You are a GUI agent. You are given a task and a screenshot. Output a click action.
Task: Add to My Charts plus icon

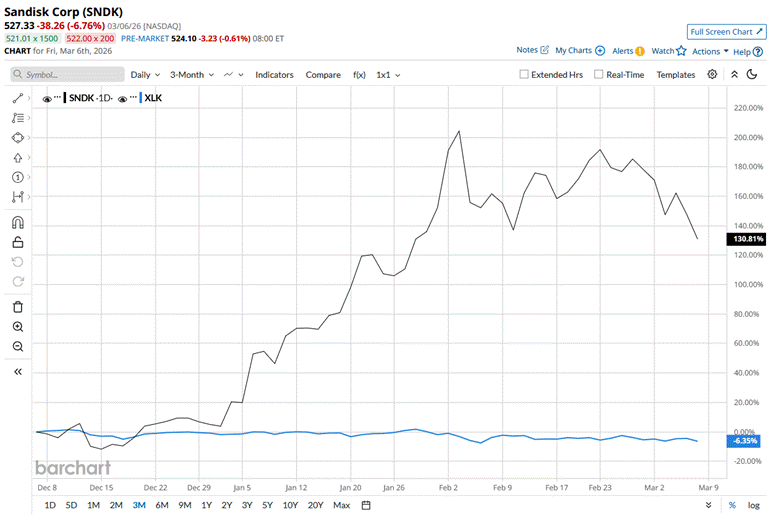pyautogui.click(x=600, y=51)
